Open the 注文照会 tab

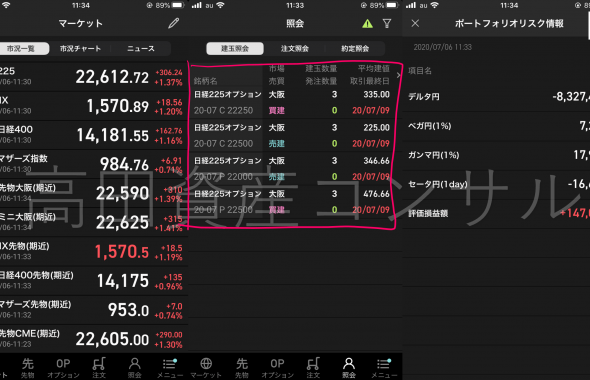(295, 49)
